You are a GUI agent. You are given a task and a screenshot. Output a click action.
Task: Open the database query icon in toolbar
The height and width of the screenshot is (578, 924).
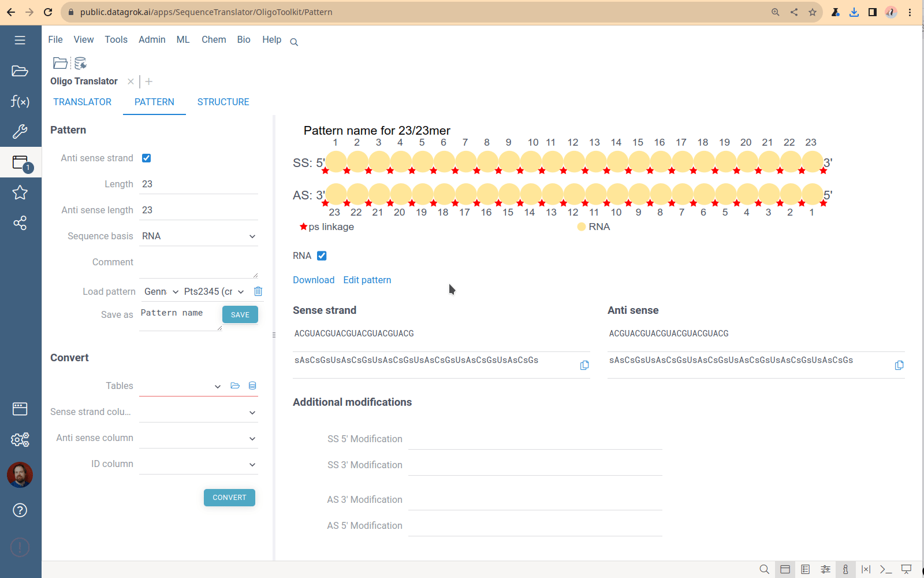(80, 63)
